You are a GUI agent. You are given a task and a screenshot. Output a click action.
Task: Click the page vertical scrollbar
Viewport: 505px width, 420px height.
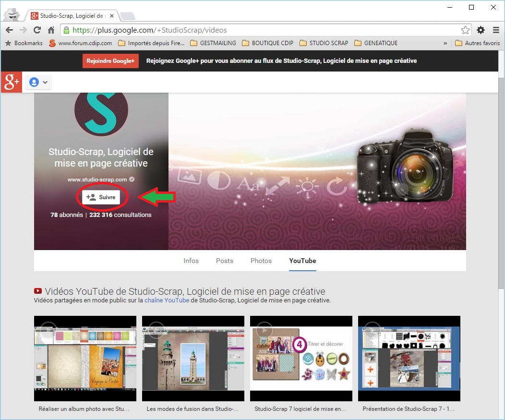501,183
